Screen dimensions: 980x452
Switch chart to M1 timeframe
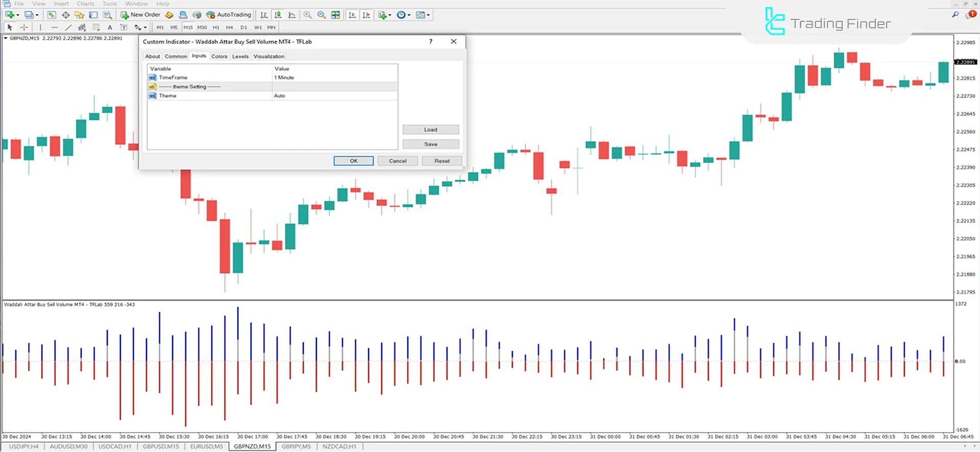pos(160,28)
